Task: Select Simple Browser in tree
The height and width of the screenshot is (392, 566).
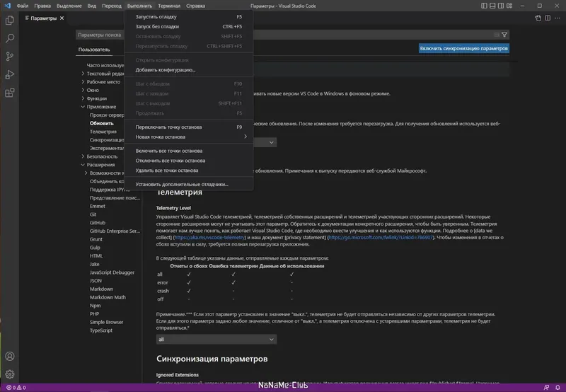Action: pyautogui.click(x=107, y=323)
